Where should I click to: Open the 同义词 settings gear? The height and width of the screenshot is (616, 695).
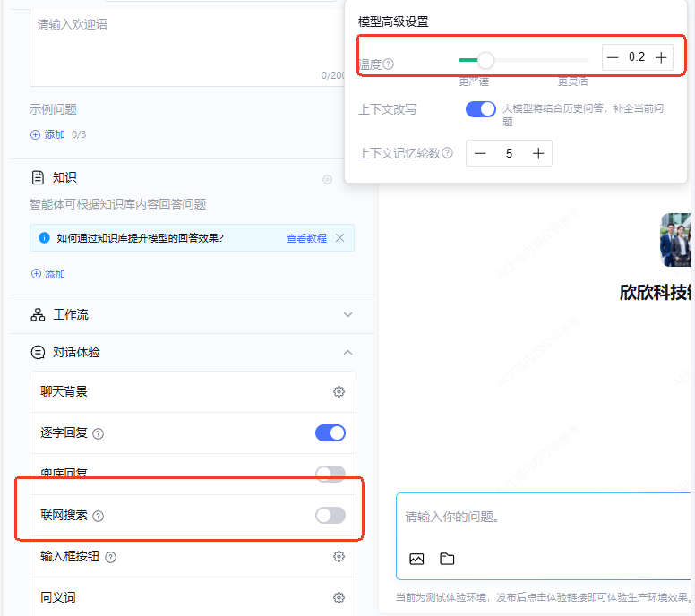click(x=339, y=597)
